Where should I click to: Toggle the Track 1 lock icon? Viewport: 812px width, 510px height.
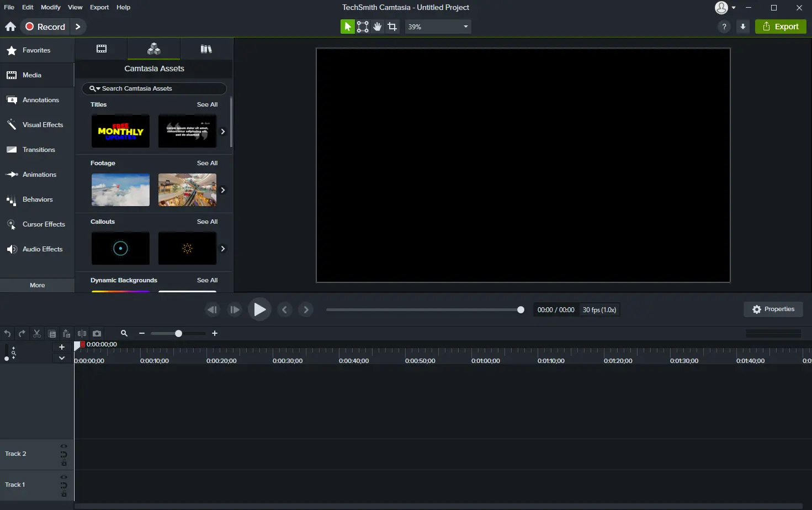coord(64,494)
